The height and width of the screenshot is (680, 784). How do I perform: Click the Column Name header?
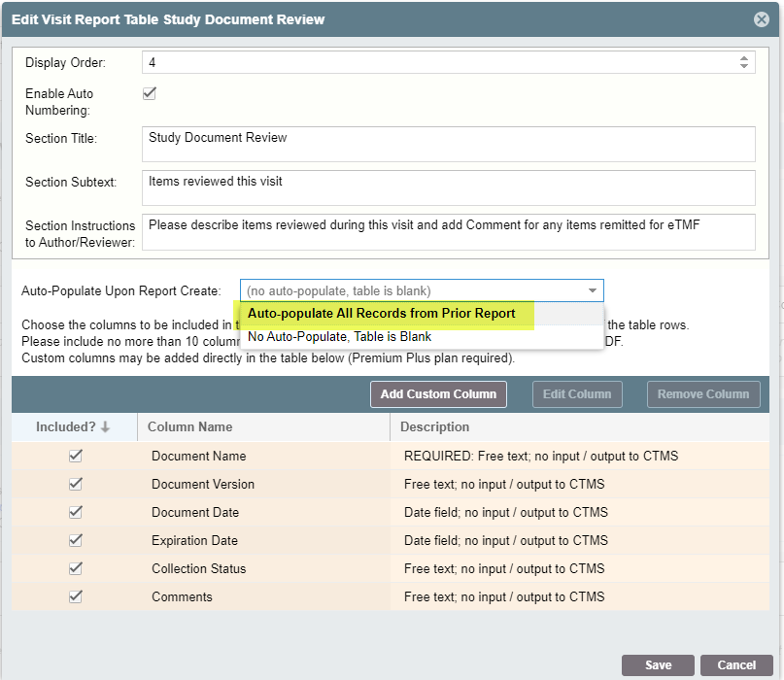pyautogui.click(x=191, y=426)
